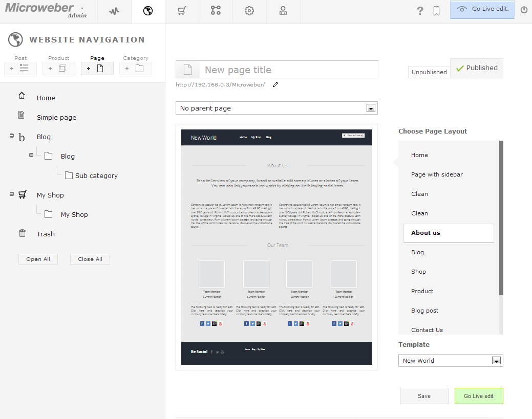This screenshot has height=419, width=532.
Task: Create a new Post with the add icon
Action: (20, 68)
